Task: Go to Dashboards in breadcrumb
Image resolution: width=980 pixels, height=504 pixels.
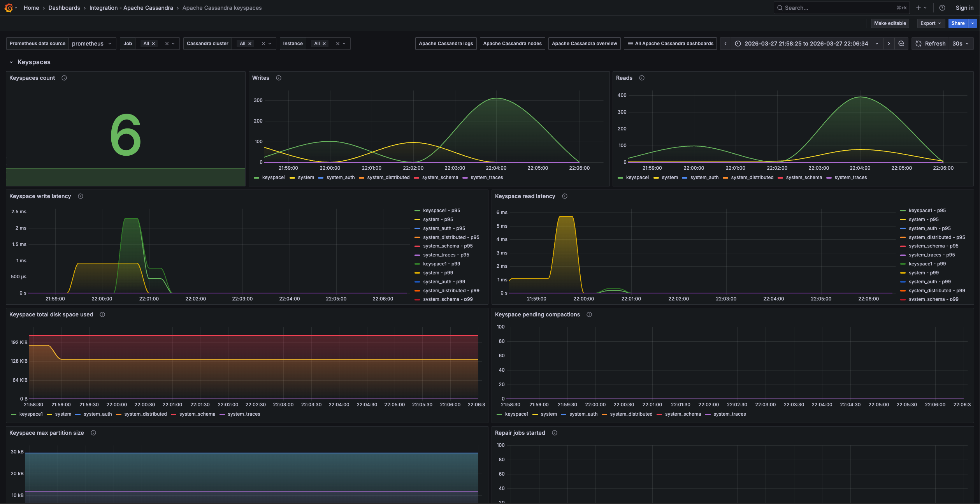Action: tap(64, 8)
